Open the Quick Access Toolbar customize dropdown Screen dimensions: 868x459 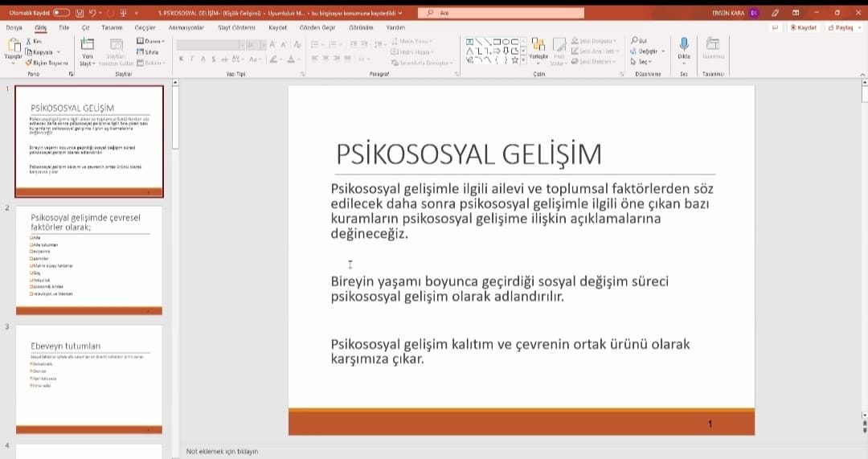[x=137, y=13]
